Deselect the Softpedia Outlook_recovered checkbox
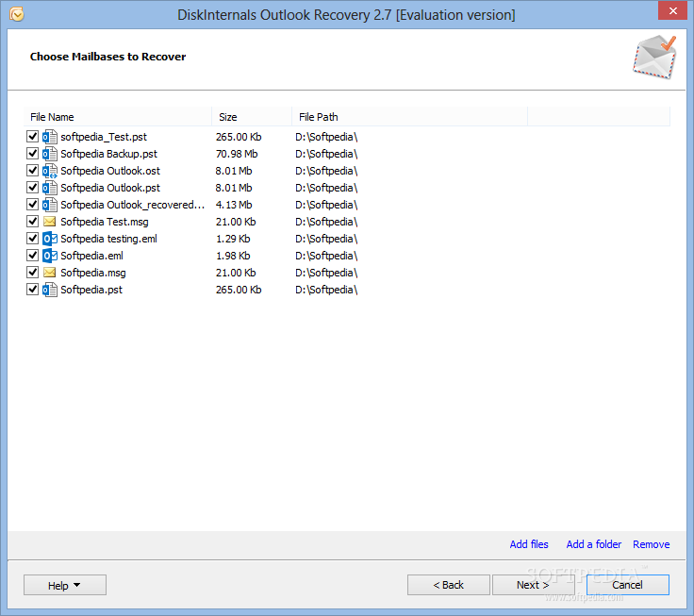This screenshot has height=616, width=694. pyautogui.click(x=32, y=204)
